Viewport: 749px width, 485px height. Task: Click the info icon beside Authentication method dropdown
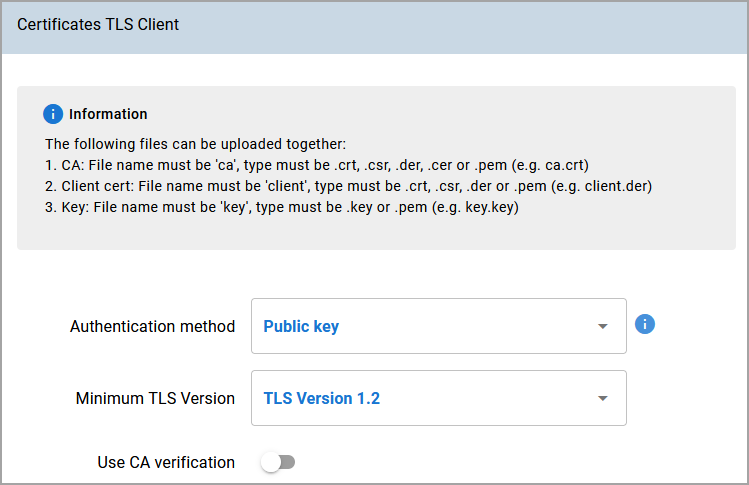coord(644,324)
